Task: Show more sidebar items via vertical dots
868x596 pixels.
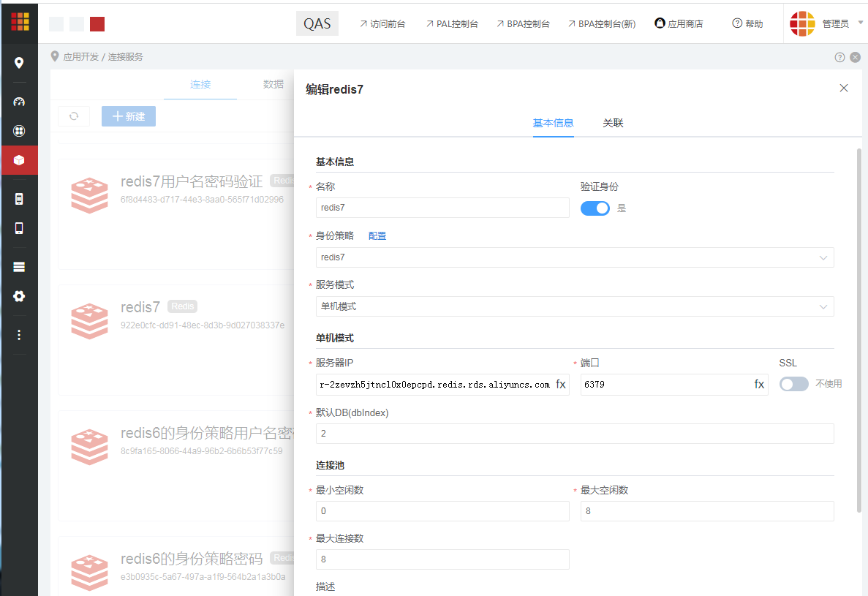Action: point(19,335)
